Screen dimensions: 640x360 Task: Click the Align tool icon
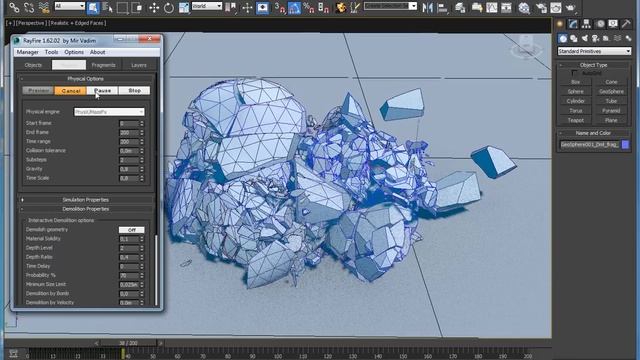(442, 7)
